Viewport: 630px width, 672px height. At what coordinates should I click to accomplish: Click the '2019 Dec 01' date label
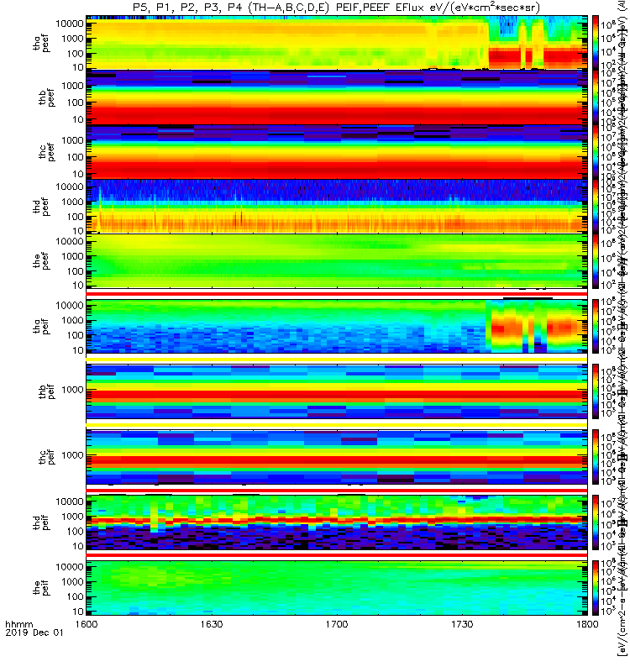34,633
